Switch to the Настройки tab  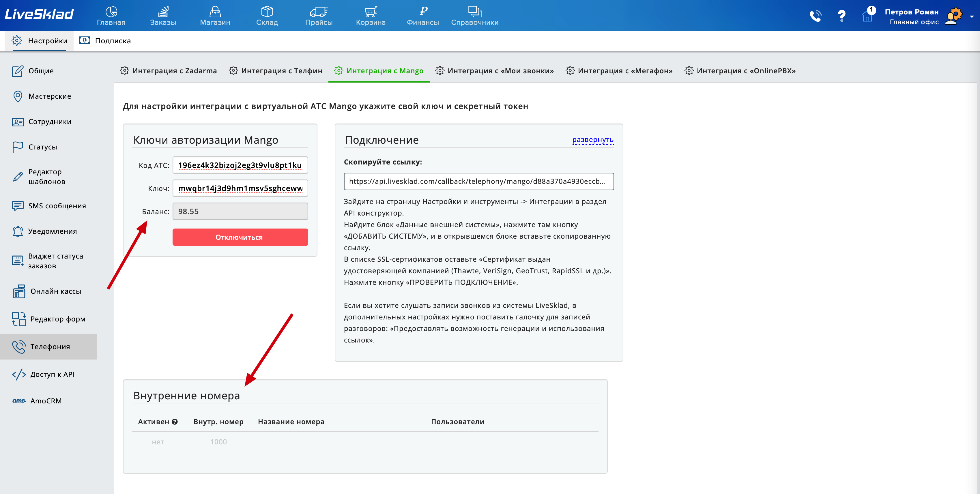click(40, 41)
